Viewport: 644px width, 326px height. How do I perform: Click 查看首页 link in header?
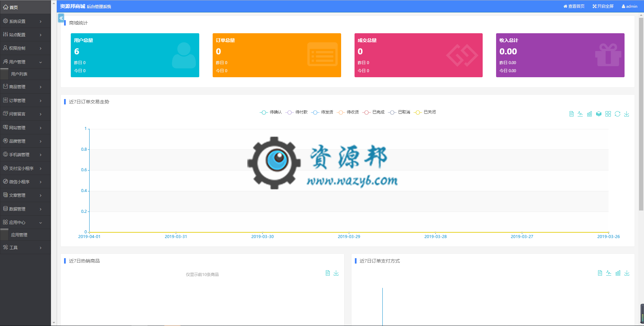pos(574,6)
